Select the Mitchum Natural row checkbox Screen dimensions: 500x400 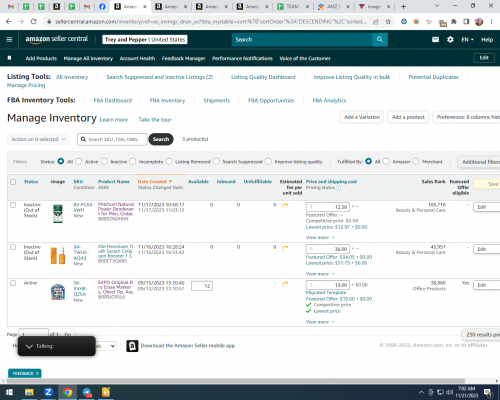pyautogui.click(x=13, y=205)
